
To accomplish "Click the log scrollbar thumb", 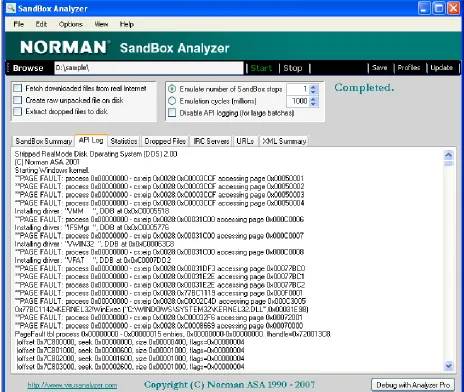I will pos(449,163).
